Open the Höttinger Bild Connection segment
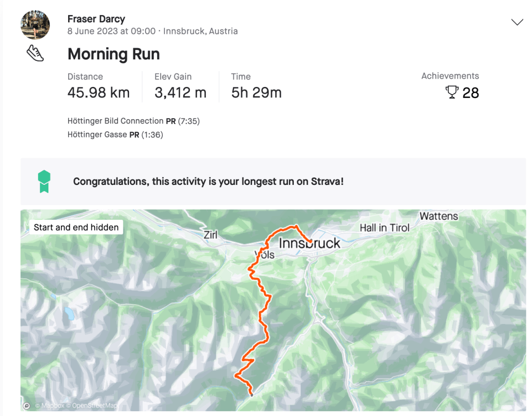This screenshot has width=532, height=416. [x=115, y=121]
